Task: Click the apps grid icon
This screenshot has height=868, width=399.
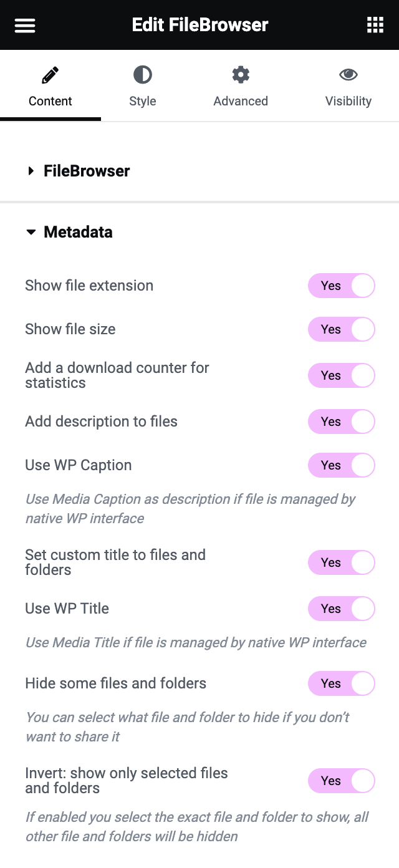Action: pos(375,25)
